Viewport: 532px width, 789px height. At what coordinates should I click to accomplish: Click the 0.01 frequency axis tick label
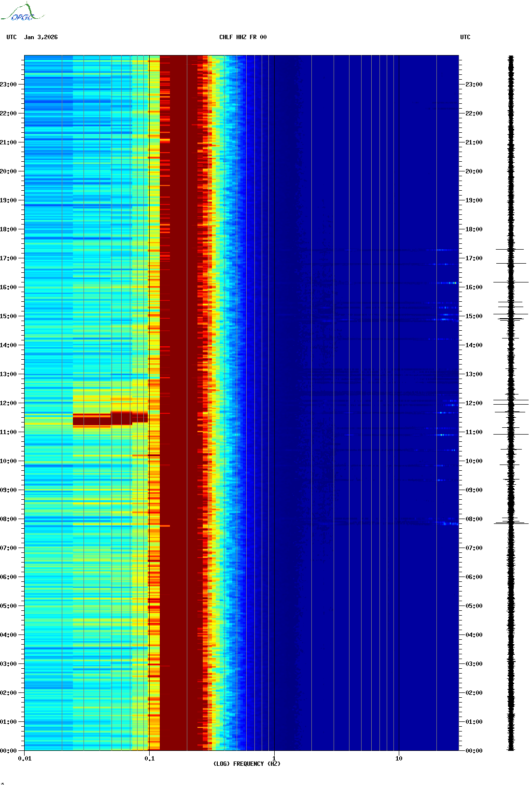tap(25, 759)
